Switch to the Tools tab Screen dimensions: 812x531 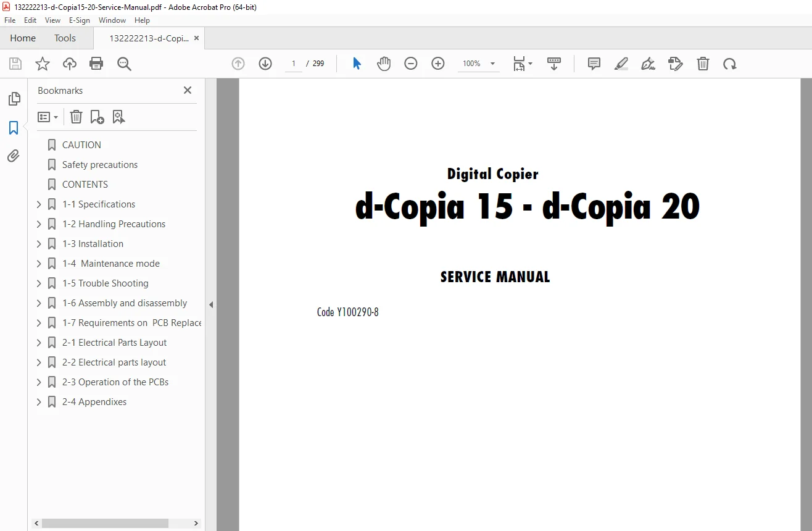click(x=65, y=38)
